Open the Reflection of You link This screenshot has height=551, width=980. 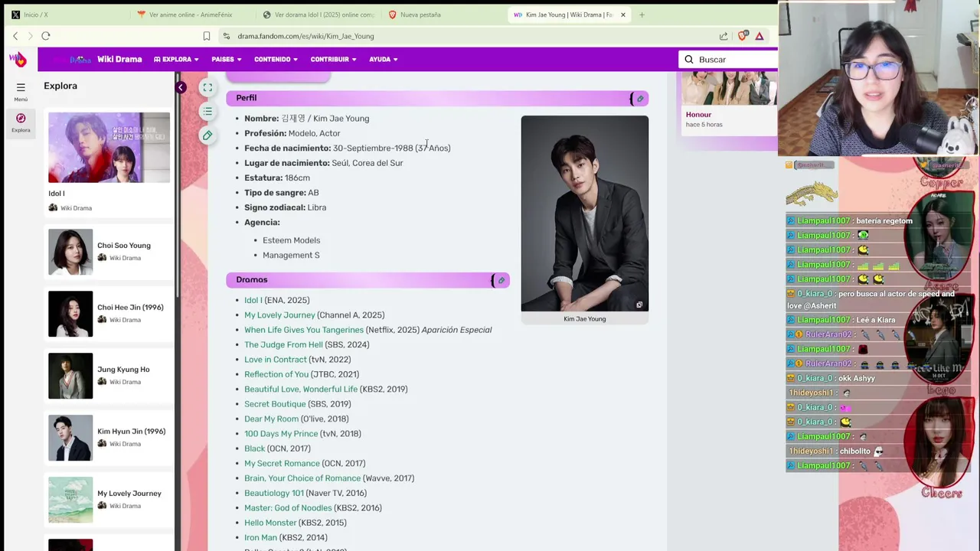(x=276, y=374)
